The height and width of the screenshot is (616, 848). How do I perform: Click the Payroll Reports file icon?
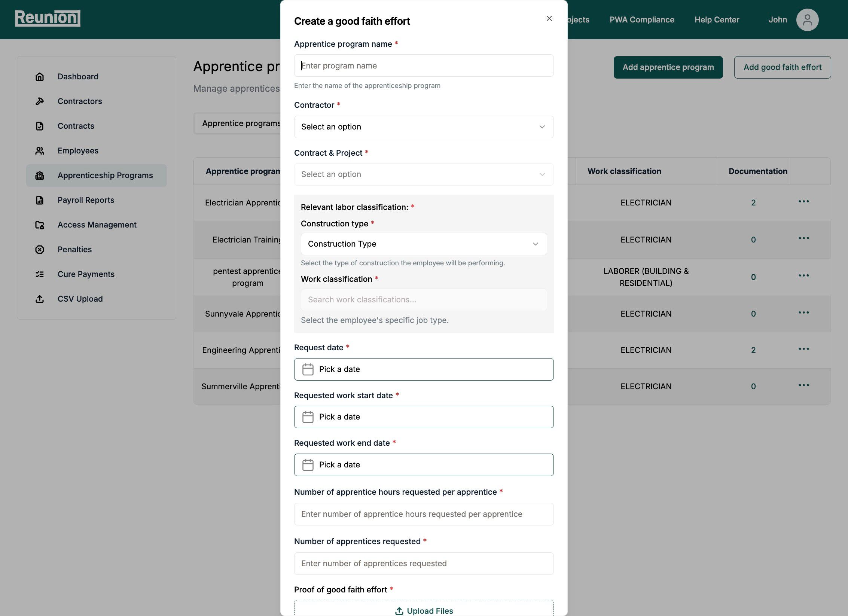coord(40,200)
